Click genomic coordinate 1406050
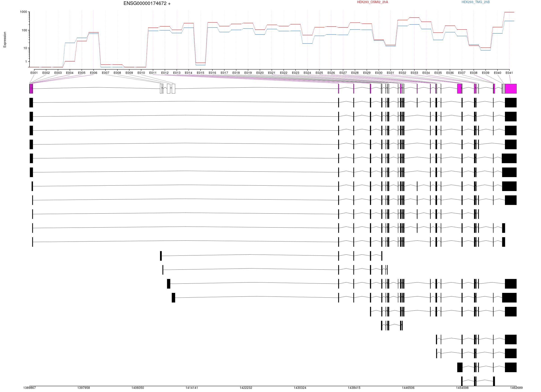 pos(138,388)
